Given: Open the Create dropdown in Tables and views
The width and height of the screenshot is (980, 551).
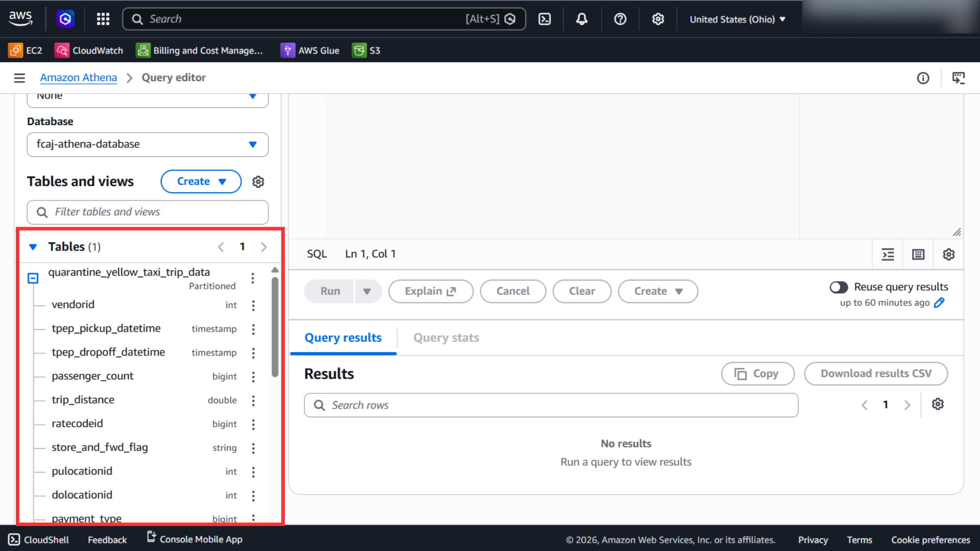Looking at the screenshot, I should (x=201, y=182).
